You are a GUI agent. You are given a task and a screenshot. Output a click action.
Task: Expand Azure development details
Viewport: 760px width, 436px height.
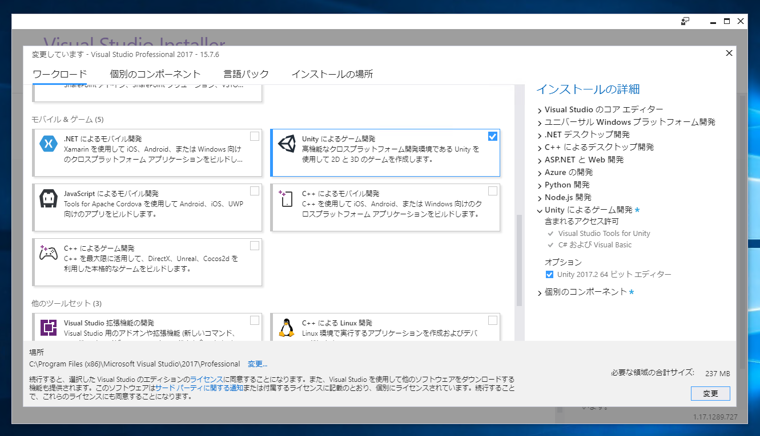(539, 173)
